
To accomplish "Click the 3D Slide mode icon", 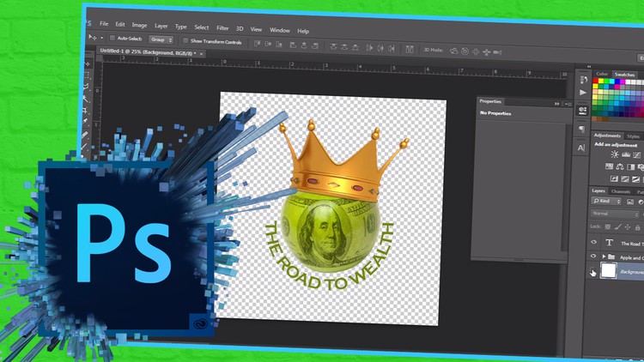I will coord(487,52).
